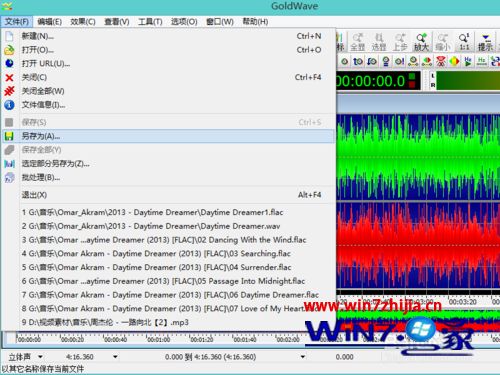Click the 全显 zoom-all toolbar button
The image size is (500, 375).
tap(358, 42)
